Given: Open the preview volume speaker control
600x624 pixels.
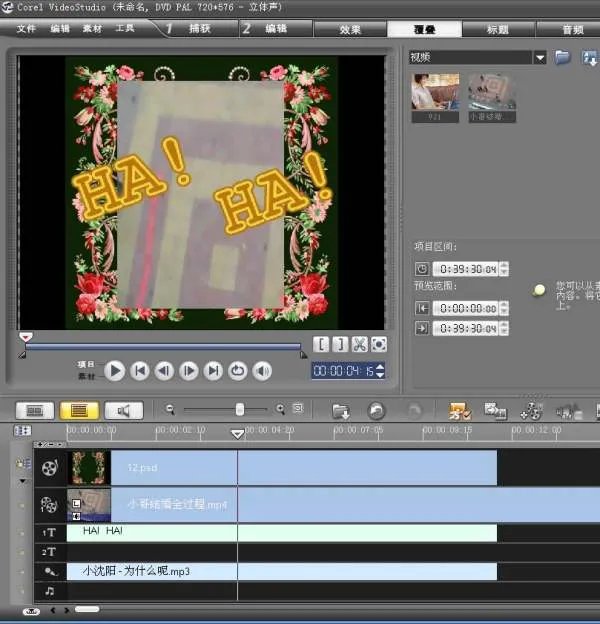Looking at the screenshot, I should coord(262,371).
